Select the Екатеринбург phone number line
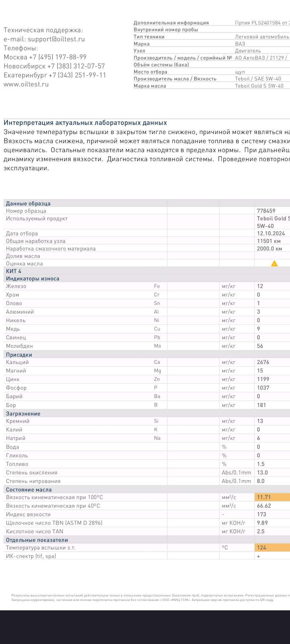Viewport: 290px width, 644px height. pos(55,75)
